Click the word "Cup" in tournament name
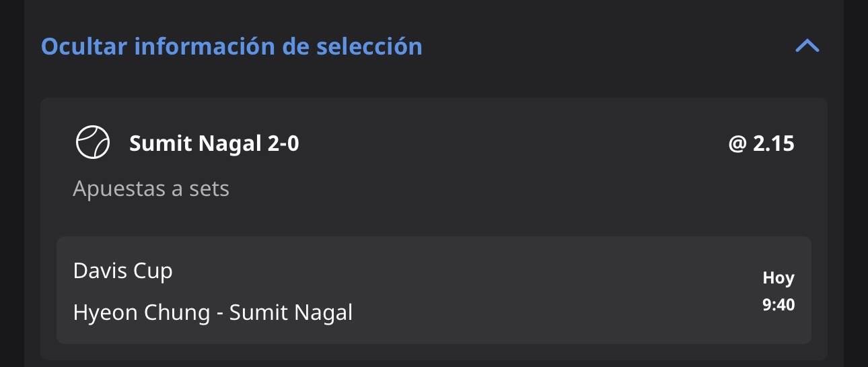Screen dimensions: 868x367 [x=153, y=271]
